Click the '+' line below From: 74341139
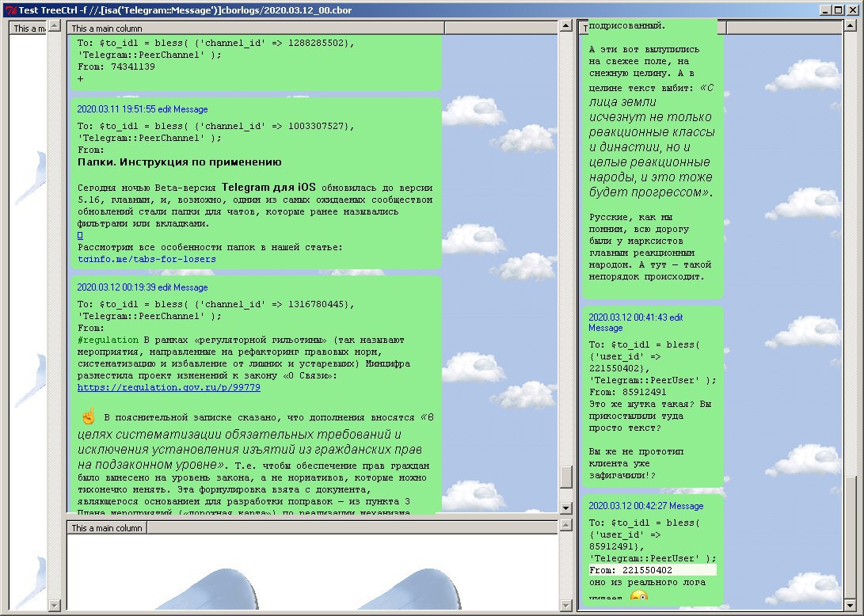This screenshot has height=616, width=864. [81, 79]
